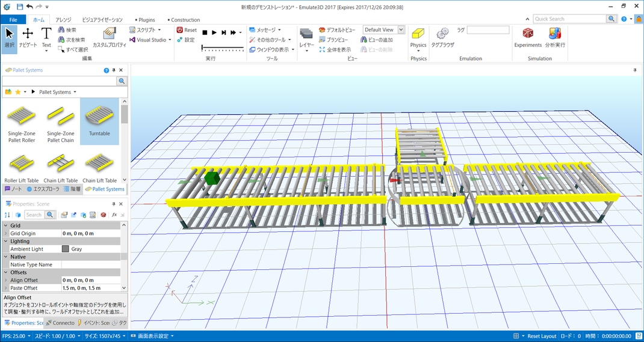Adjust the run speed slider
The width and height of the screenshot is (644, 342).
[x=223, y=49]
